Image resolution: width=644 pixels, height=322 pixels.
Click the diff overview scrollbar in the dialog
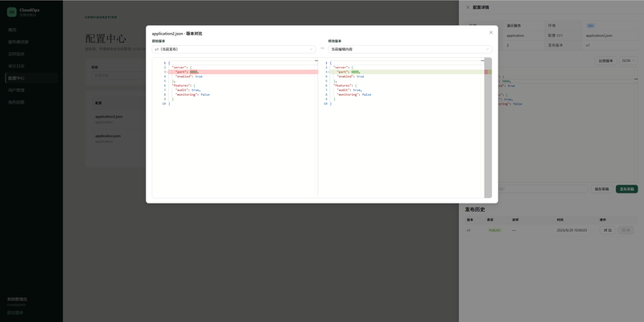click(488, 127)
